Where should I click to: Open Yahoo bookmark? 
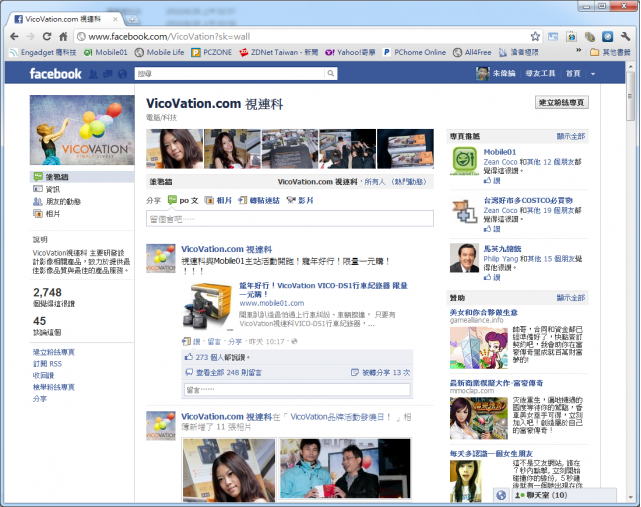pos(350,52)
